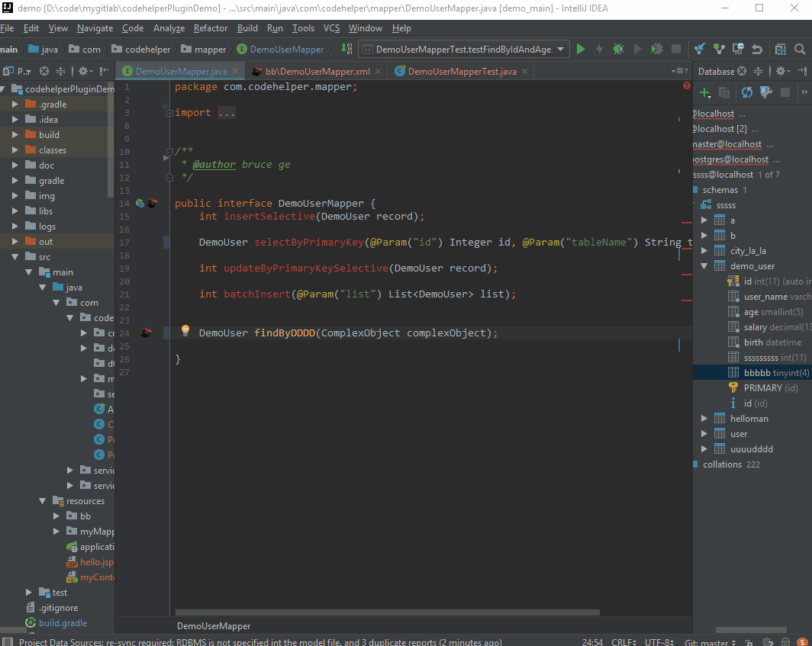Select hello.jsp in project tree

coord(90,562)
